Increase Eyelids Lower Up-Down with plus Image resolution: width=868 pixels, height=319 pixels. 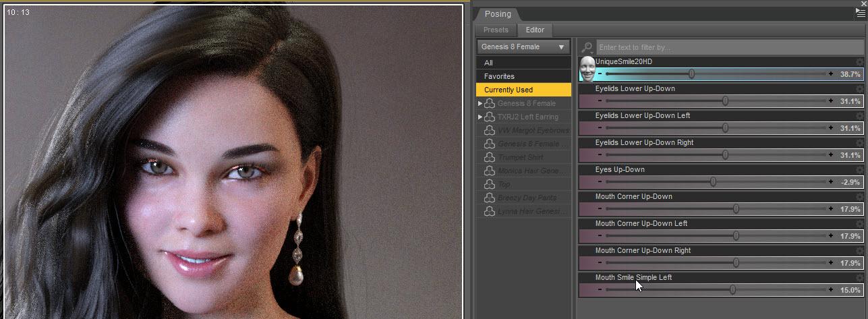831,100
